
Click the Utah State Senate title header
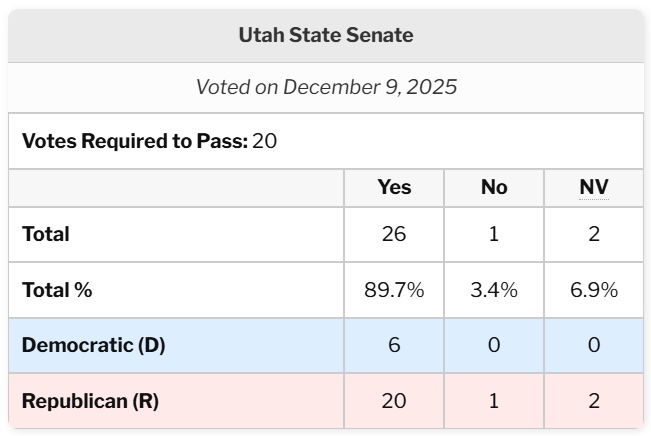(x=326, y=35)
